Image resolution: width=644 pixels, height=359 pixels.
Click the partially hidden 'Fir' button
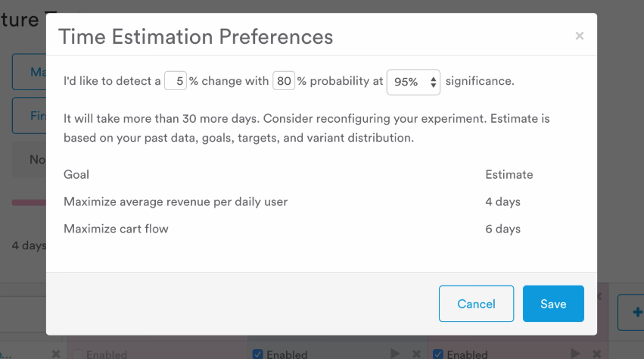pyautogui.click(x=30, y=116)
